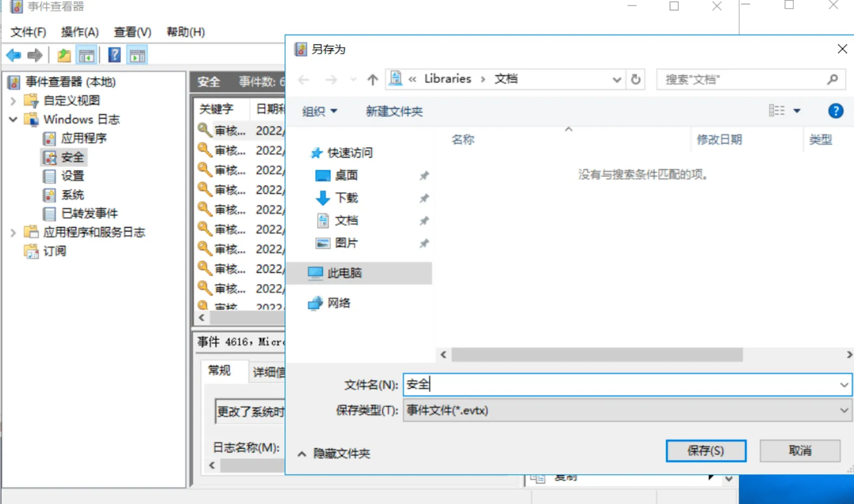Open the 文件名 dropdown list
Viewport: 854px width, 504px height.
[844, 385]
